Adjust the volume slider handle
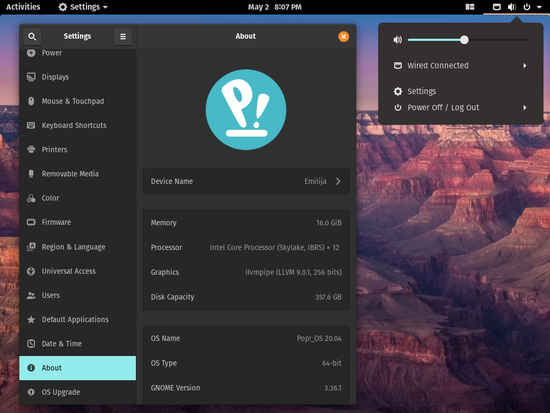The image size is (550, 413). pyautogui.click(x=464, y=40)
